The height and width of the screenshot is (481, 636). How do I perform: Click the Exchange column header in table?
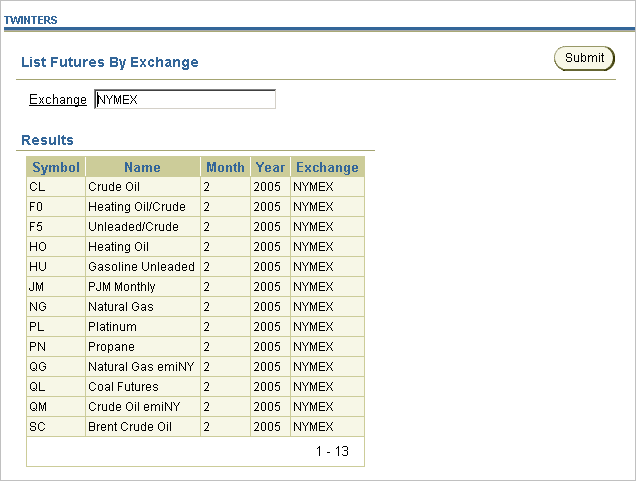327,167
